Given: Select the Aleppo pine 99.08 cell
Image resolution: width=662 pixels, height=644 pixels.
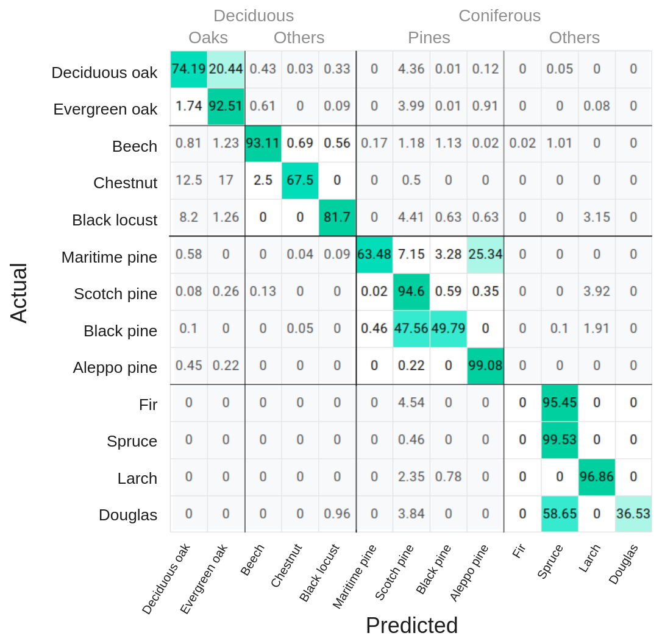Looking at the screenshot, I should coord(485,366).
